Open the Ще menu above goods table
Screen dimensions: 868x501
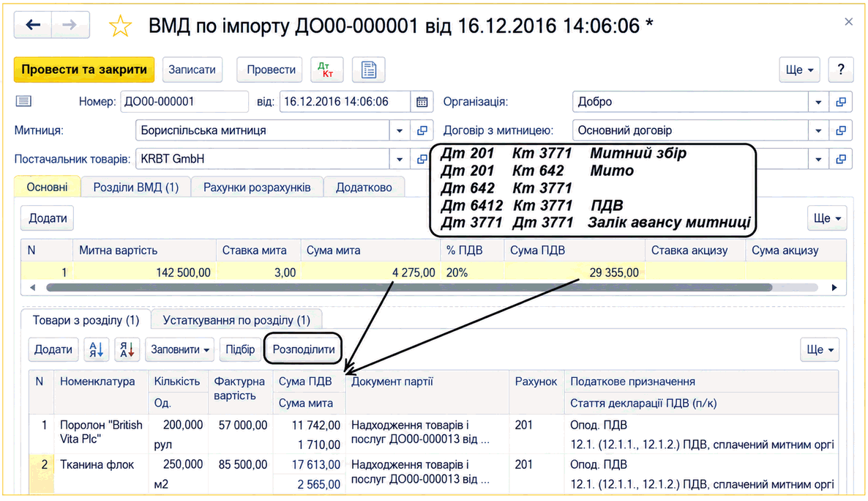click(820, 349)
